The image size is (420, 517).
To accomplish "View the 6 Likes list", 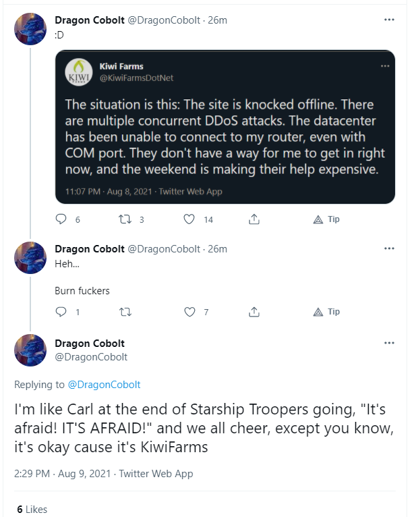I will pyautogui.click(x=32, y=509).
